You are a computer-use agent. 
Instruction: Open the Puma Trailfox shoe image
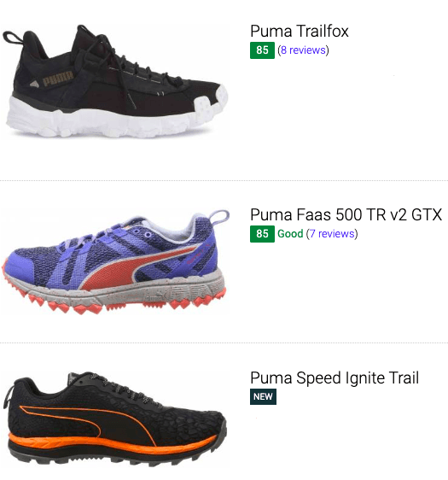(115, 81)
